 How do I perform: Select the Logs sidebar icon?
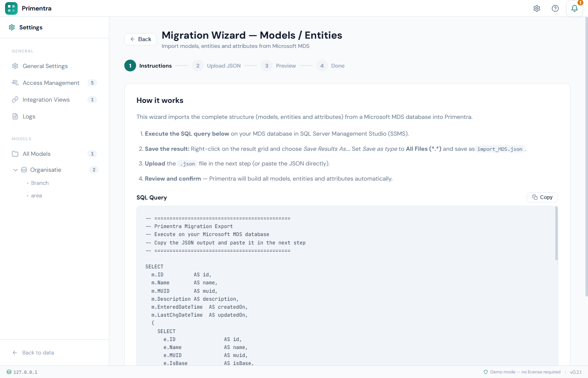click(x=15, y=116)
